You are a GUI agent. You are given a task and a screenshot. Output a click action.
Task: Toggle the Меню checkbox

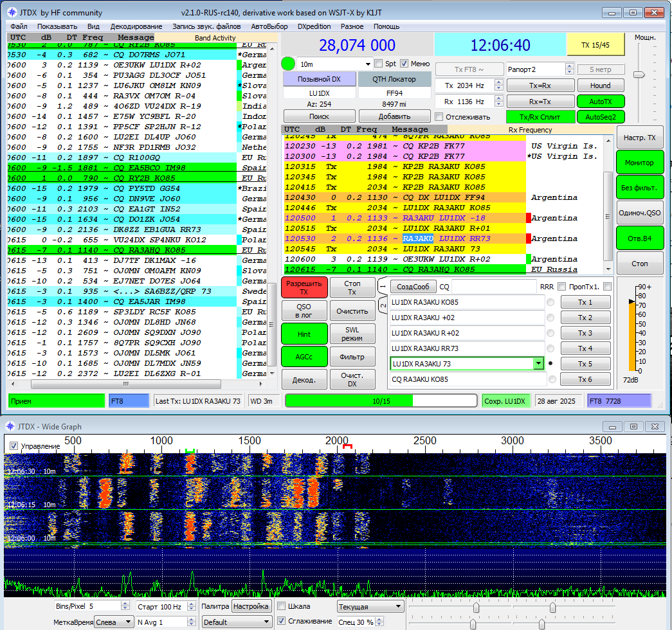(x=404, y=64)
